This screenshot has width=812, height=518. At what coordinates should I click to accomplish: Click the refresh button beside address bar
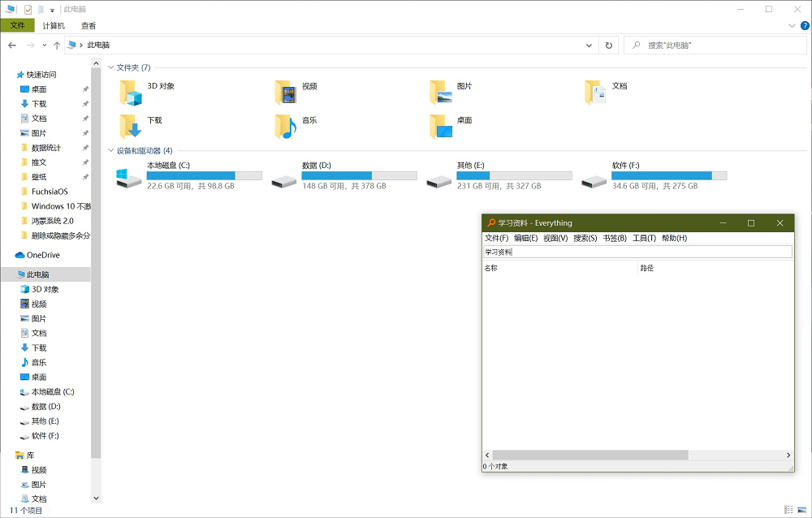tap(609, 45)
